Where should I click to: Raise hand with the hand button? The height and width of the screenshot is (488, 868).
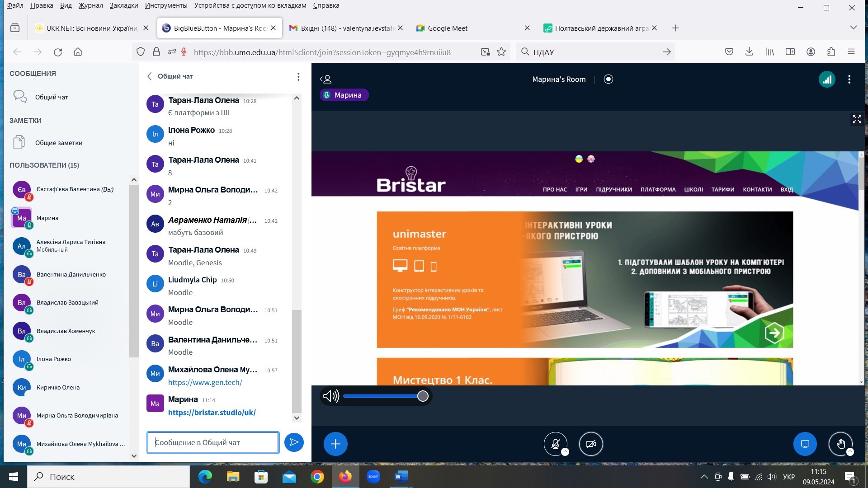pyautogui.click(x=840, y=444)
